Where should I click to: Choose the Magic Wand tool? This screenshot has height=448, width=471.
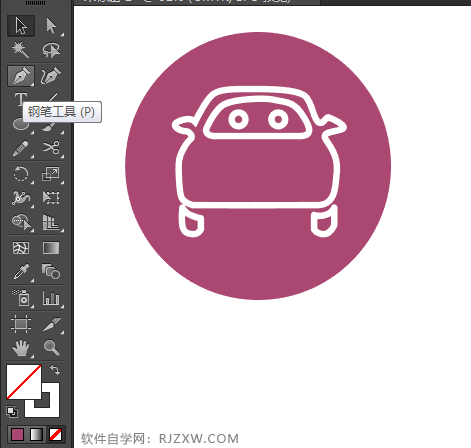coord(21,50)
